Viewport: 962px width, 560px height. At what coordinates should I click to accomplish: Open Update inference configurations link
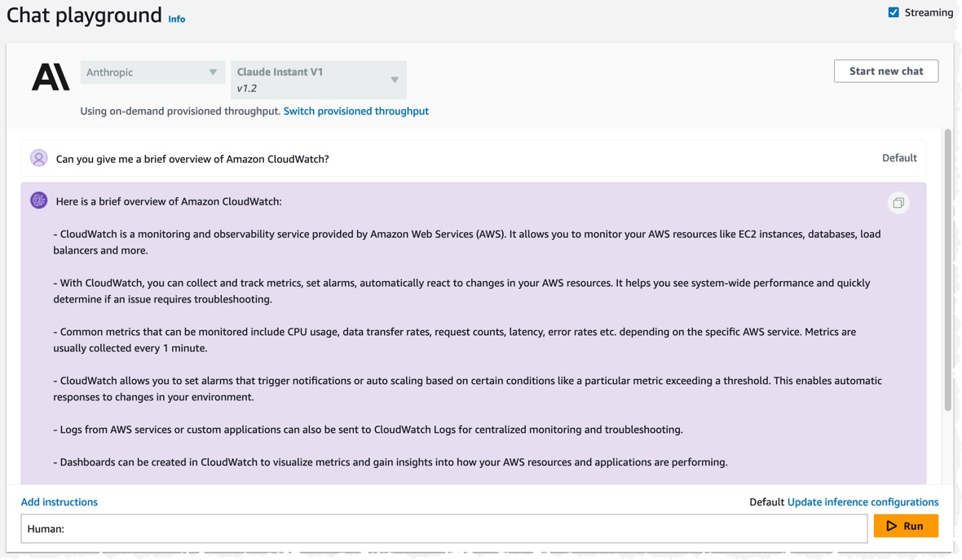click(863, 502)
